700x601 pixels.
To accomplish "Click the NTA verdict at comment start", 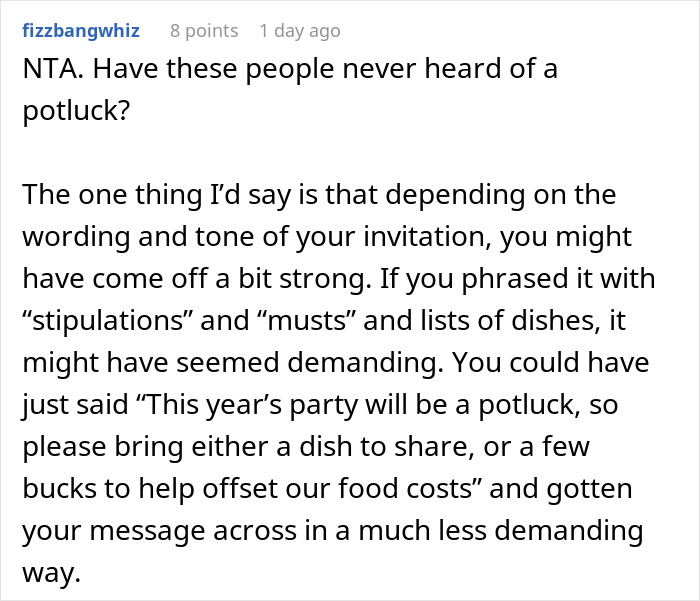I will tap(50, 69).
